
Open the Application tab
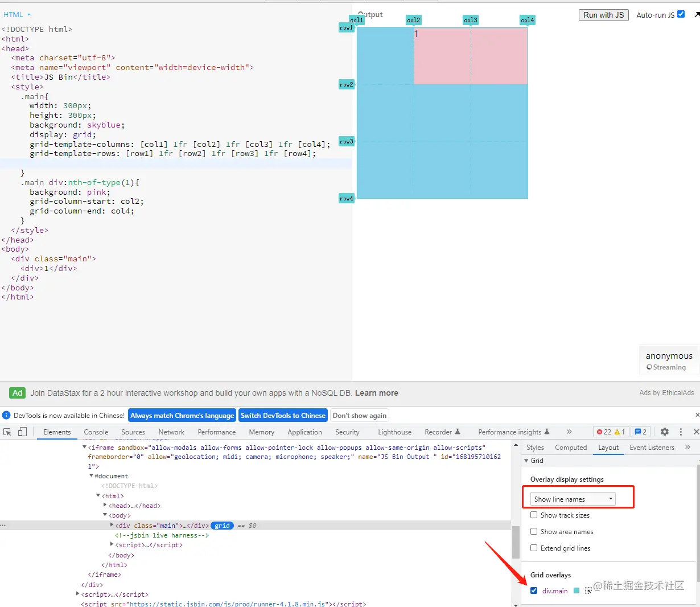point(304,432)
